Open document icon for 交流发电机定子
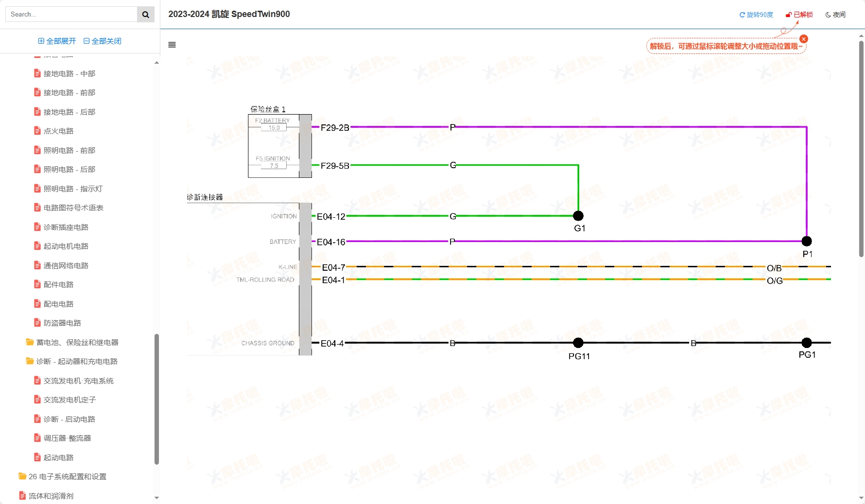The height and width of the screenshot is (504, 865). [37, 400]
